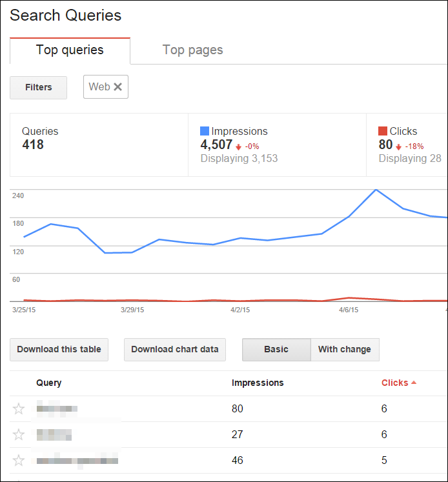The width and height of the screenshot is (448, 482).
Task: Click the Impressions down-trend arrow
Action: tap(238, 147)
